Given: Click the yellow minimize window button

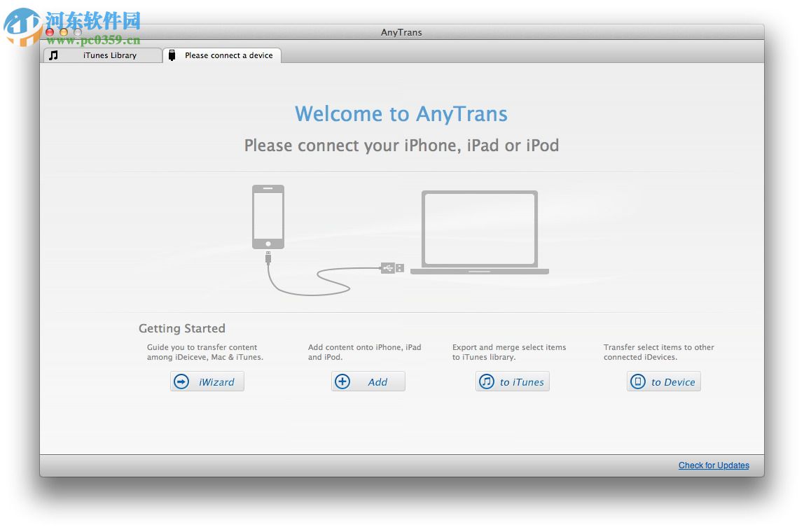Looking at the screenshot, I should point(62,31).
